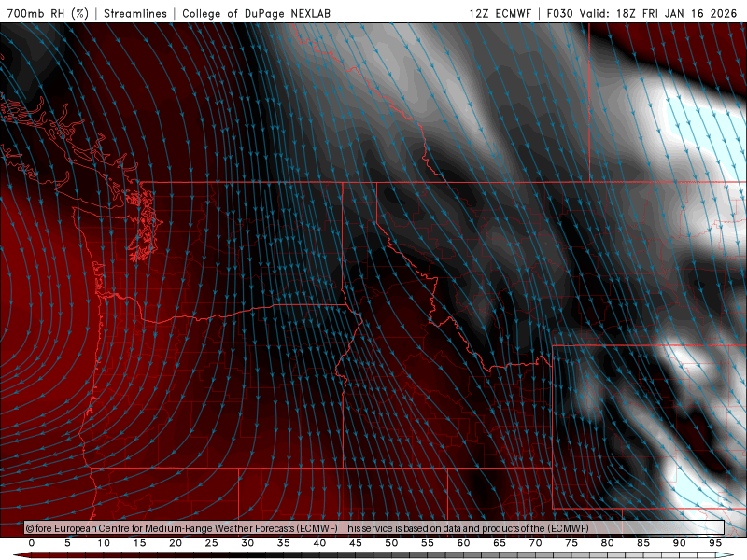This screenshot has width=747, height=560.
Task: Click the "40" value on the color scale
Action: (319, 543)
